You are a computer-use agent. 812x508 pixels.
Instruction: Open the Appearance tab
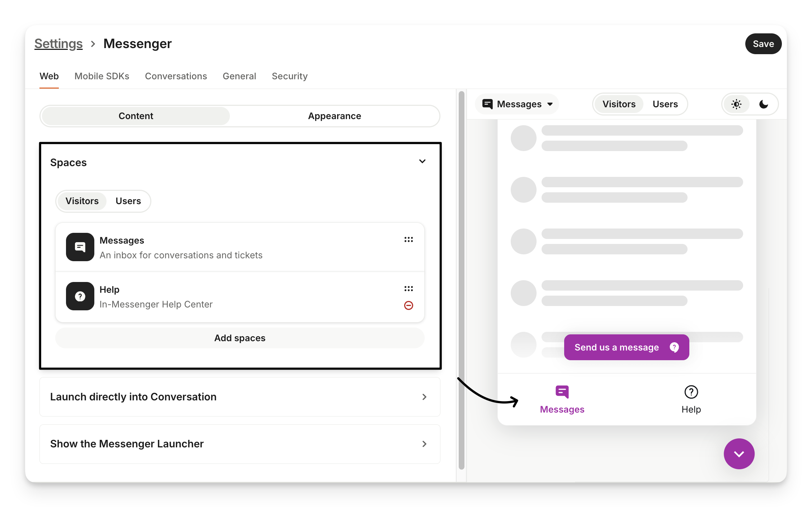point(334,116)
